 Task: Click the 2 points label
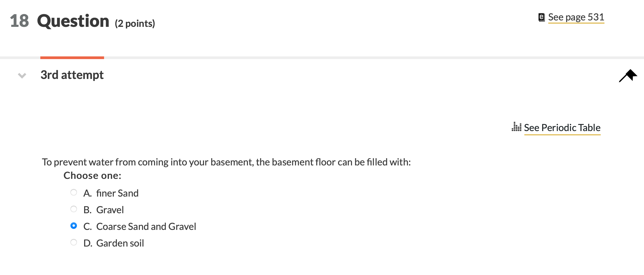[x=135, y=24]
